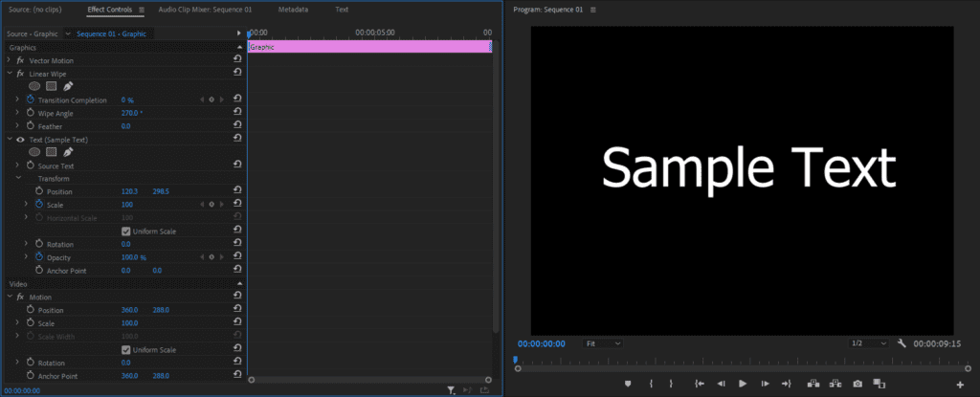Click the Extract button
Image resolution: width=980 pixels, height=397 pixels.
click(835, 384)
